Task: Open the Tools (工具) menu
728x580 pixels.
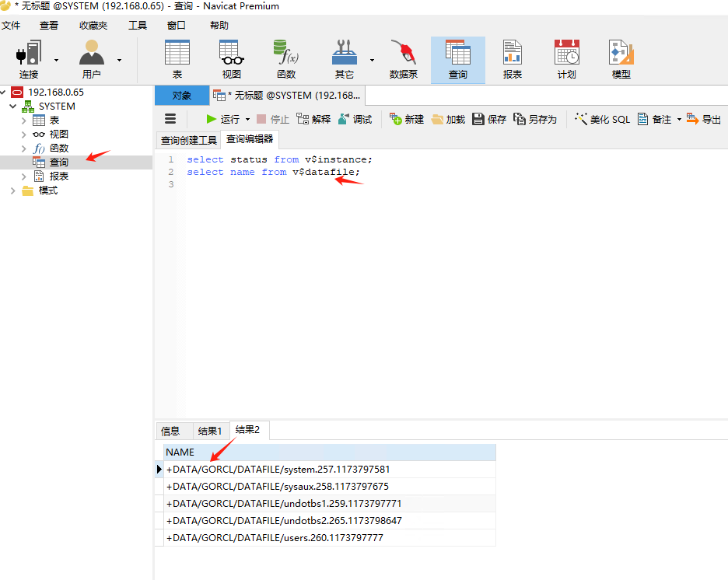Action: 138,26
